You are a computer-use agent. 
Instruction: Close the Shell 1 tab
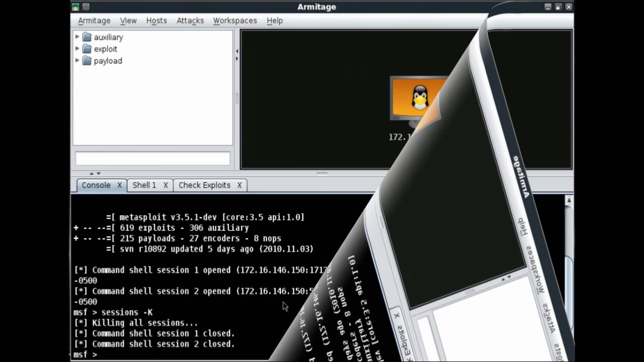[x=165, y=186]
